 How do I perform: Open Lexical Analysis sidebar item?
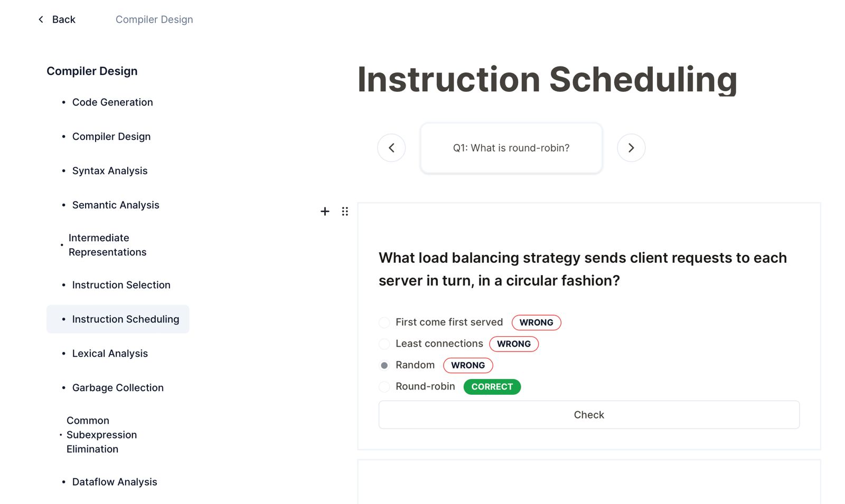click(x=110, y=354)
